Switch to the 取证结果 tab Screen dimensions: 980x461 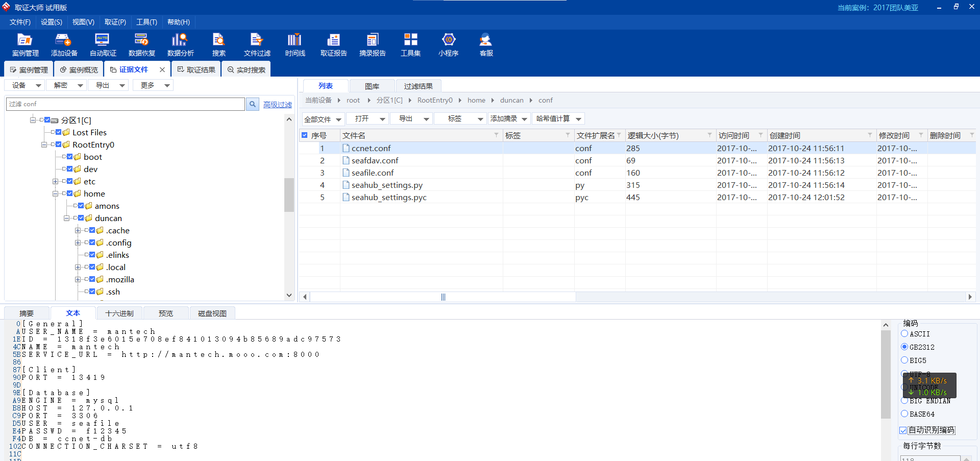click(197, 69)
